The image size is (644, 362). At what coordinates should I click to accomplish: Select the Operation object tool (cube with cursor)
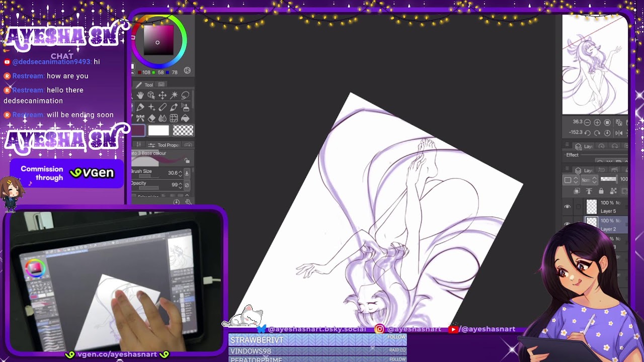tap(151, 95)
